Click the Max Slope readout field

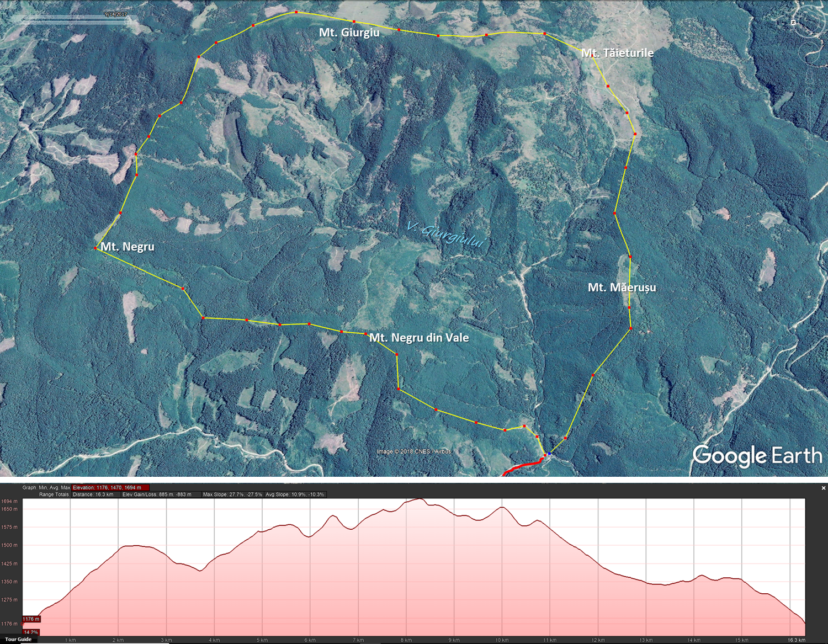click(232, 494)
